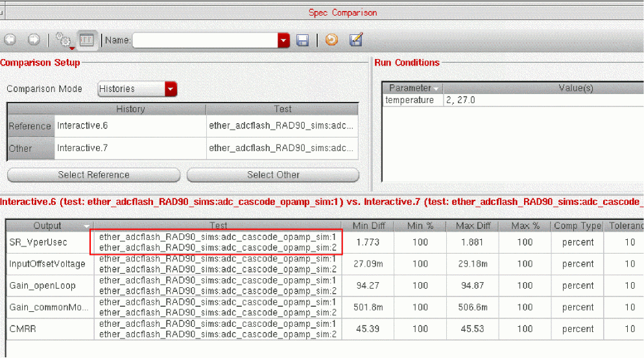The image size is (644, 358).
Task: Select the Other row Interactive.7 cell
Action: click(130, 149)
